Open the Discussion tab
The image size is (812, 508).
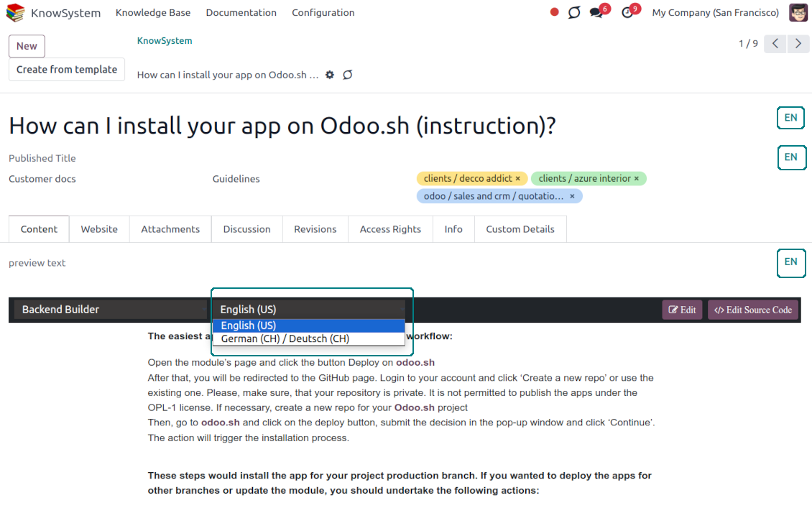coord(247,229)
